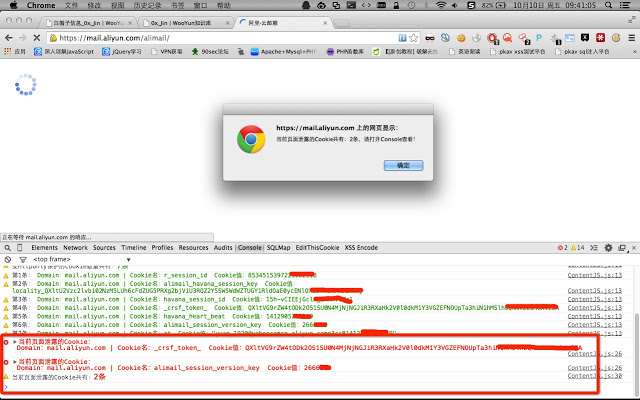The height and width of the screenshot is (400, 640).
Task: Click the Wi-Fi icon in menu bar
Action: click(441, 5)
